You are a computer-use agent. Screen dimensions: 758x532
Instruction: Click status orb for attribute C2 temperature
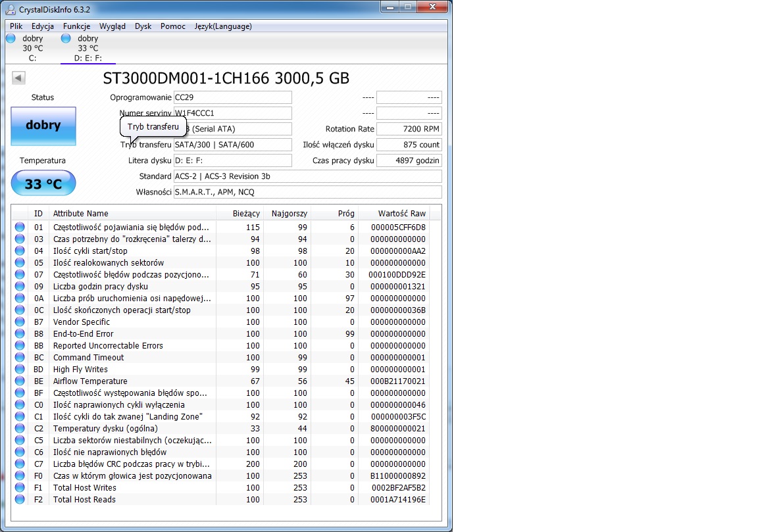coord(20,428)
